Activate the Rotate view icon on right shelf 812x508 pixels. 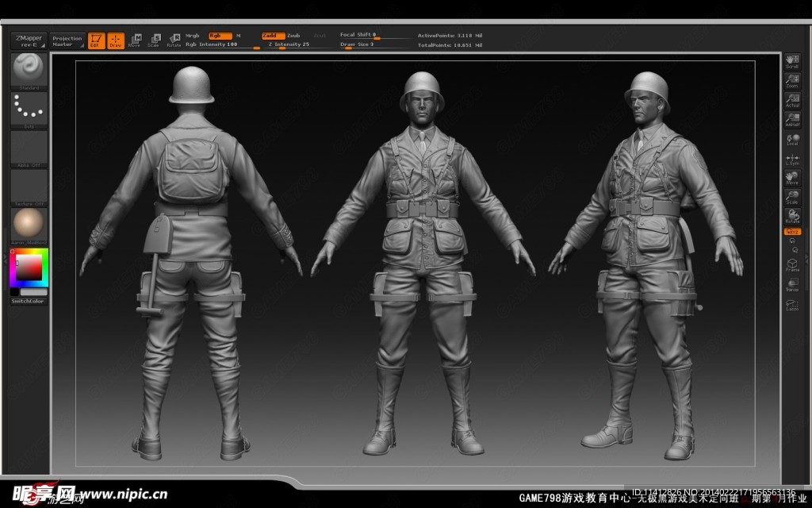791,215
